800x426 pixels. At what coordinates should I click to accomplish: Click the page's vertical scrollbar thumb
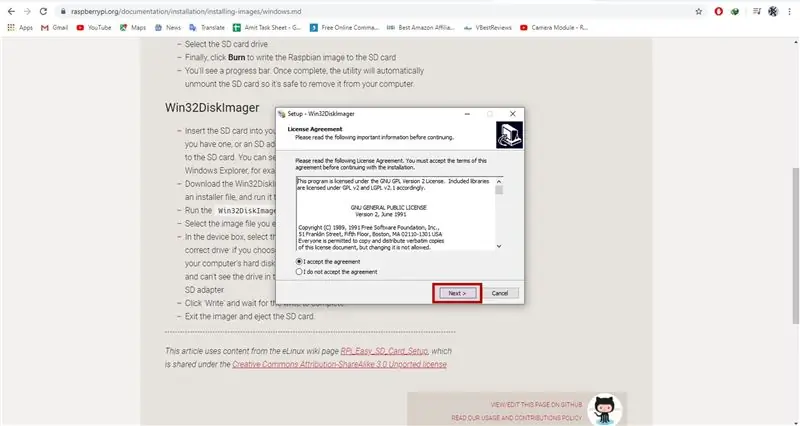click(795, 245)
